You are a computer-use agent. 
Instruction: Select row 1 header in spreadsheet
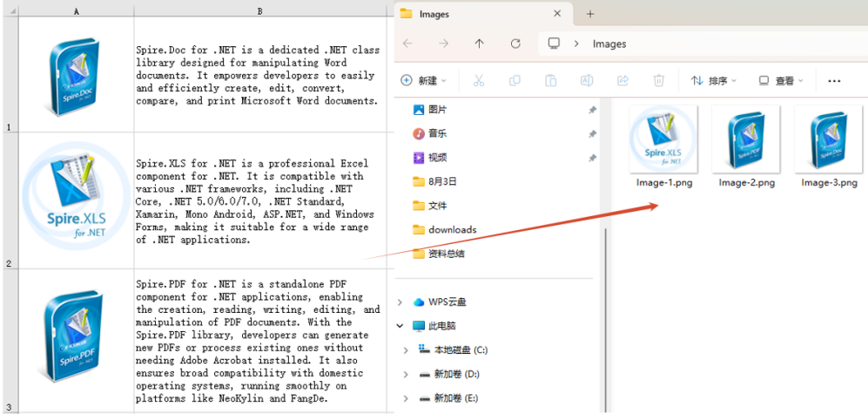coord(10,74)
